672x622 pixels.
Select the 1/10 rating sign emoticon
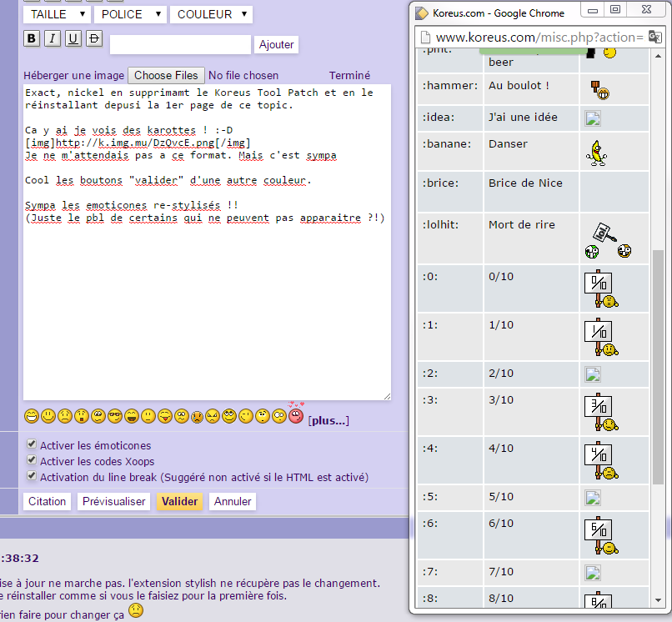click(x=600, y=338)
